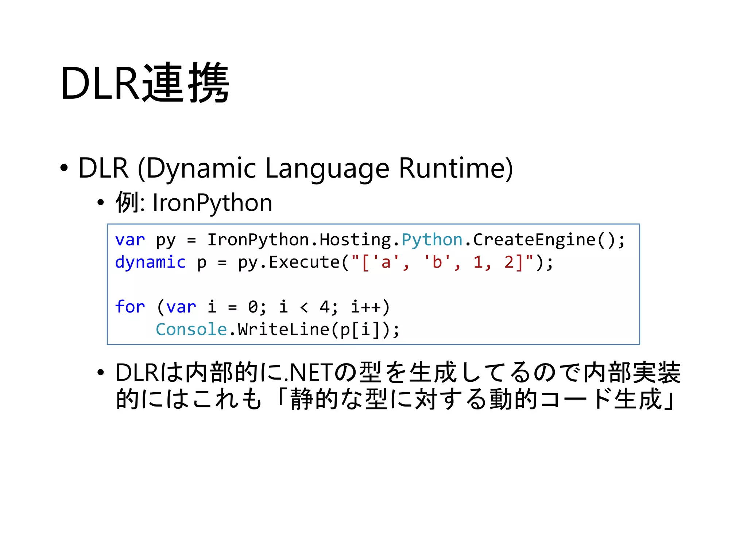Click the code line "Console.WriteLine(p[i]);"
Screen dimensions: 747x560
click(x=278, y=330)
